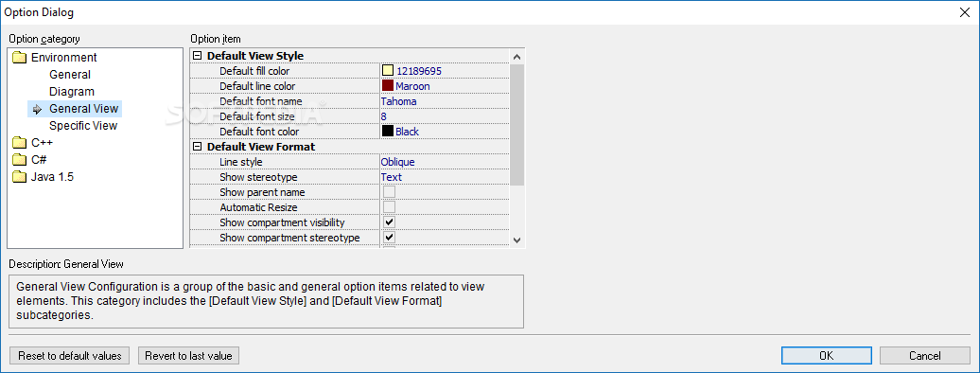Collapse the Default View Style section
Viewport: 980px width, 373px height.
click(x=198, y=56)
